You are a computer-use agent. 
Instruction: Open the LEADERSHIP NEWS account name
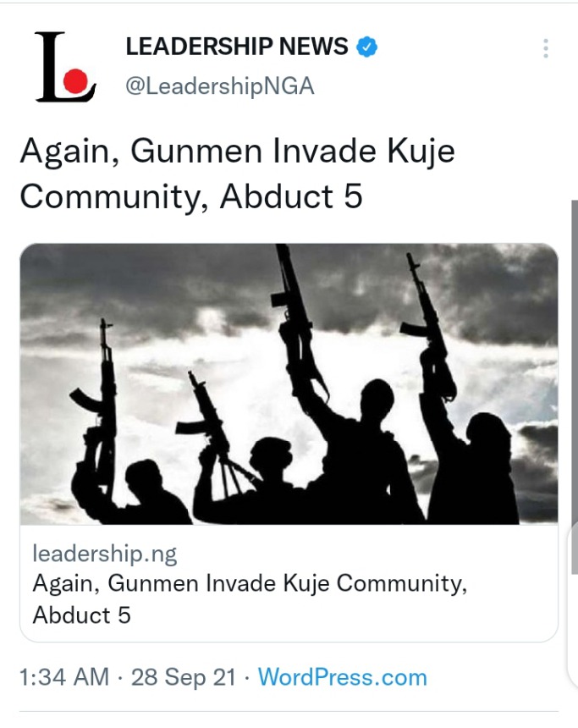tap(237, 47)
